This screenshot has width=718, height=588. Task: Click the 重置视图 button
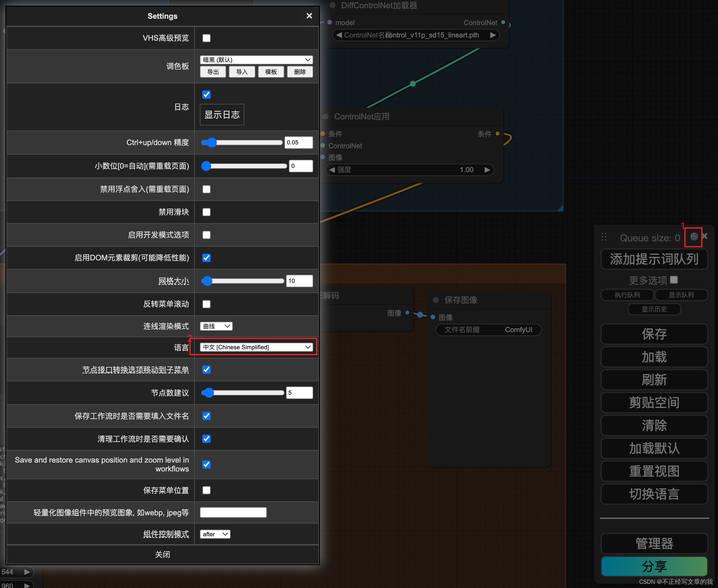[x=654, y=471]
